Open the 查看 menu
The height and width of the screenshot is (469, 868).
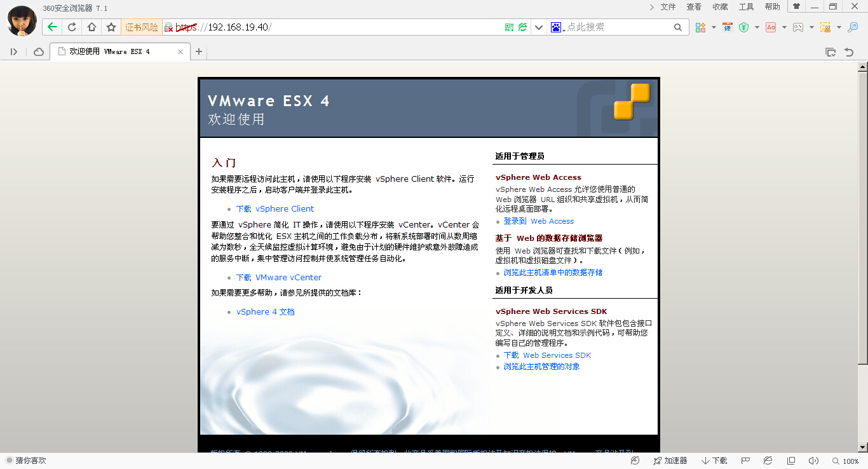694,7
